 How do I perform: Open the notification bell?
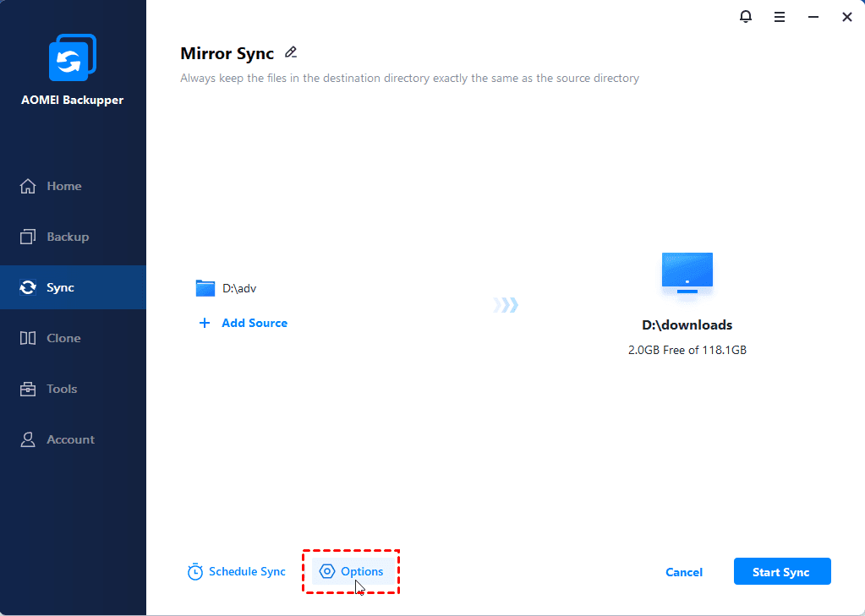[745, 16]
